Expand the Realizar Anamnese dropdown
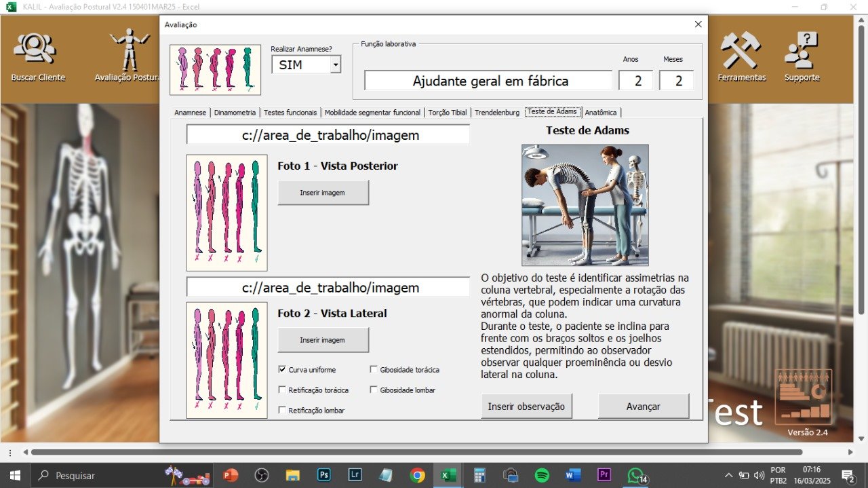This screenshot has height=488, width=868. tap(335, 65)
